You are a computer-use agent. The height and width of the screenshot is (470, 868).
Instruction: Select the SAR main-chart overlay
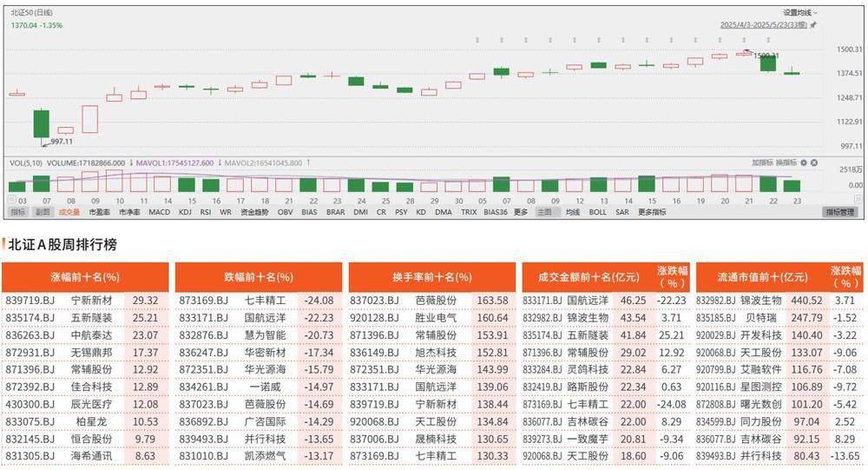click(622, 212)
